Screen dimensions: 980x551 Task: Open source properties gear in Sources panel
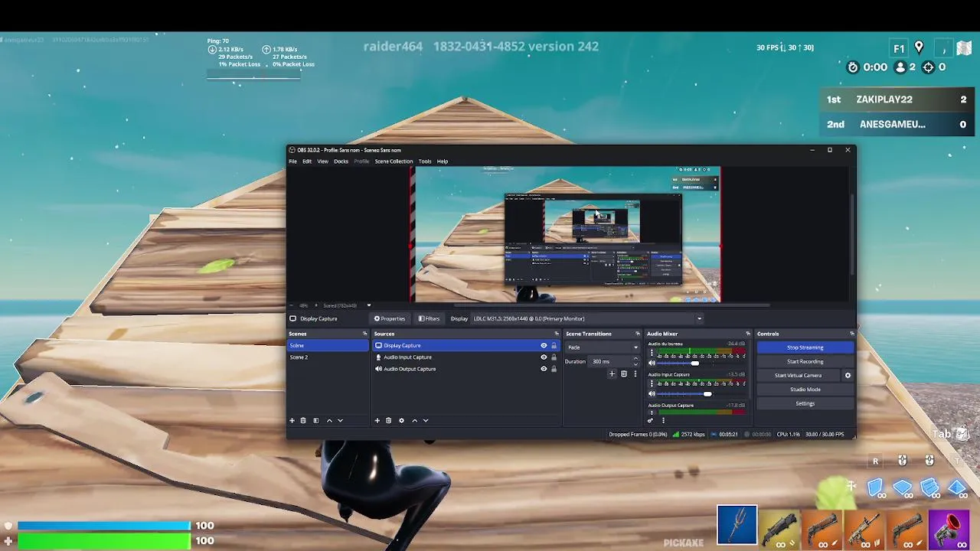point(401,420)
